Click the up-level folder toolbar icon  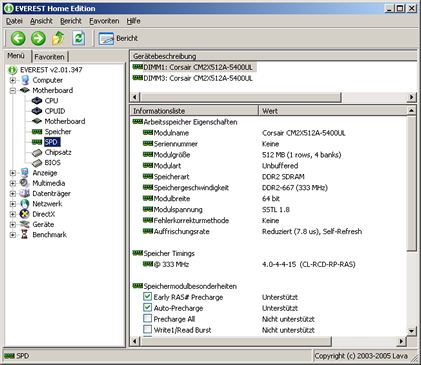(58, 38)
